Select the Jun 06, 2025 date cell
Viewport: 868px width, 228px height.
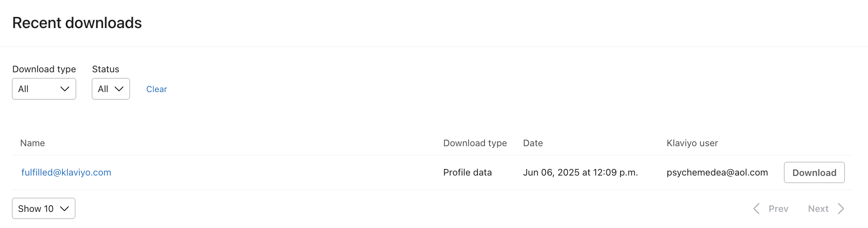[580, 172]
